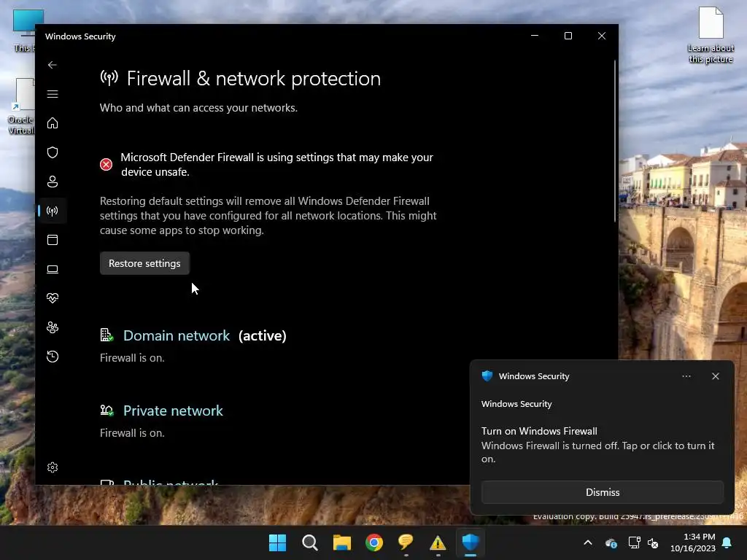Open Virus & threat protection shield icon
Viewport: 747px width, 560px height.
pos(53,152)
